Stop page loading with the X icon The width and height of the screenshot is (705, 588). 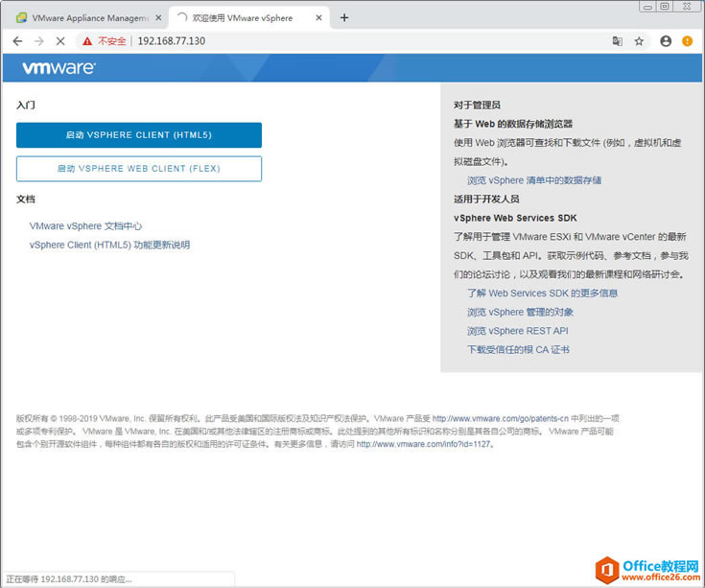(60, 41)
